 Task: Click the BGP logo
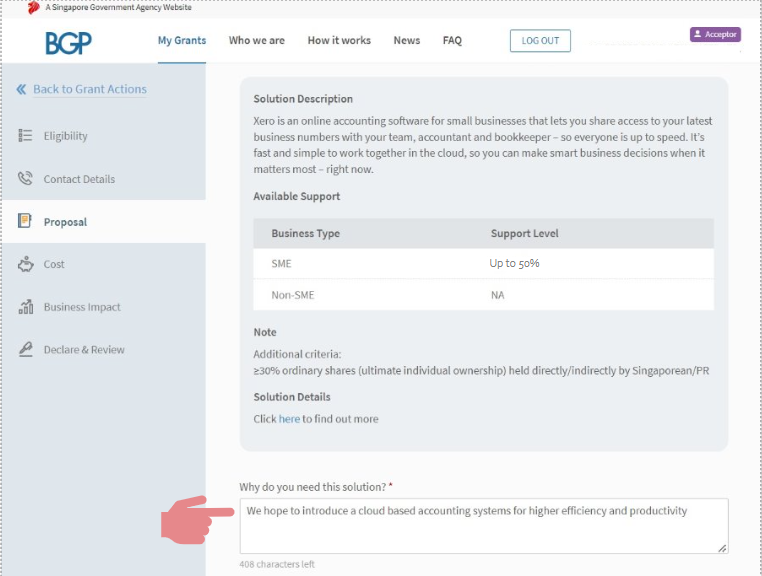[69, 43]
